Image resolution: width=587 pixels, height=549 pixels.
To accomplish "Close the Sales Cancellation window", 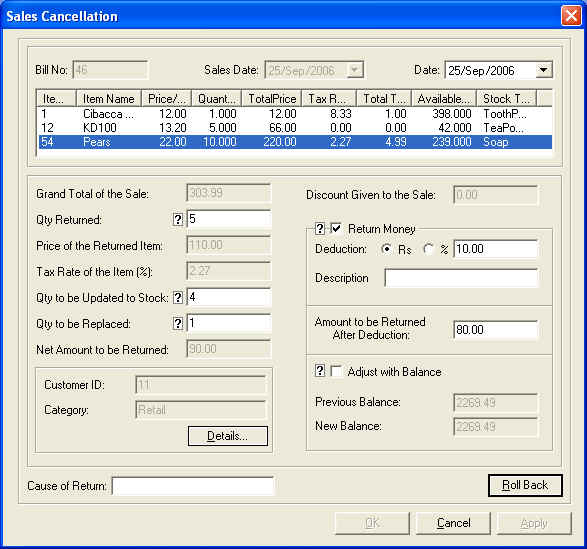I will pos(571,16).
